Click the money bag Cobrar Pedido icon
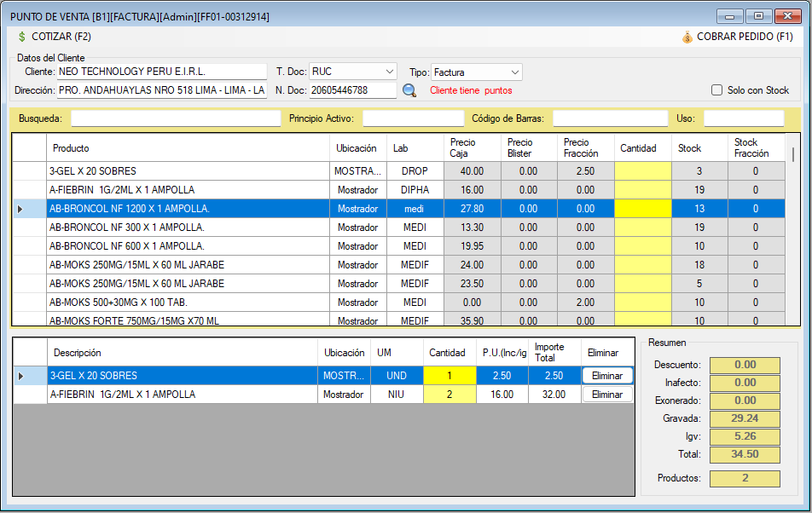Viewport: 812px width, 513px height. 687,37
